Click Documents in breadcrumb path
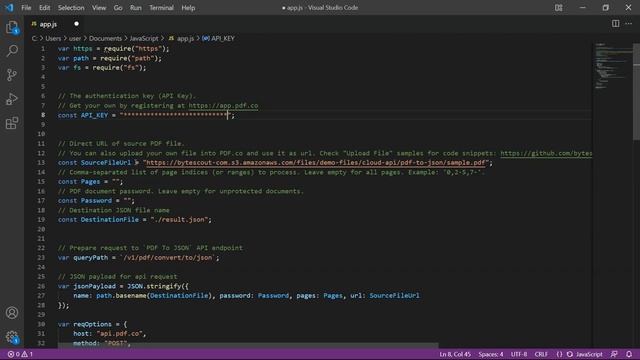This screenshot has height=360, width=640. click(x=105, y=38)
